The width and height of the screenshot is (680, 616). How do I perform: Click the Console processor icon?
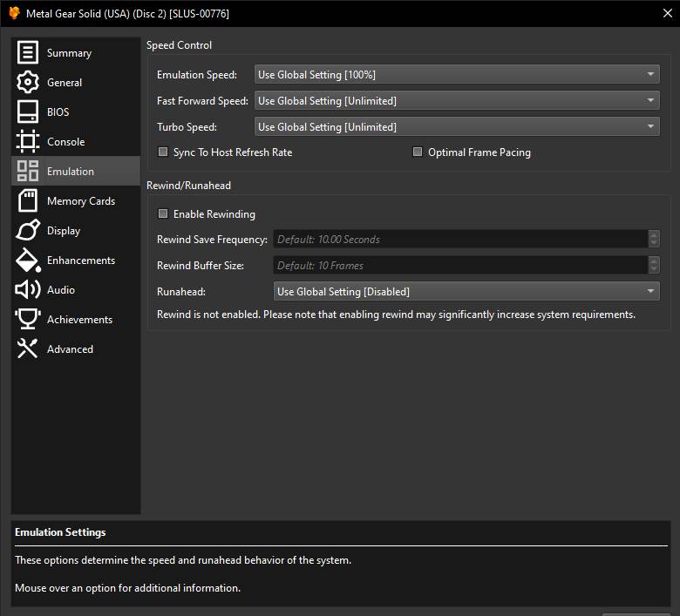click(x=28, y=141)
